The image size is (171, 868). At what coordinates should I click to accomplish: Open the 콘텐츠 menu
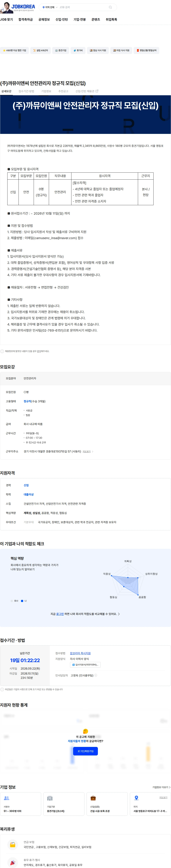click(96, 20)
